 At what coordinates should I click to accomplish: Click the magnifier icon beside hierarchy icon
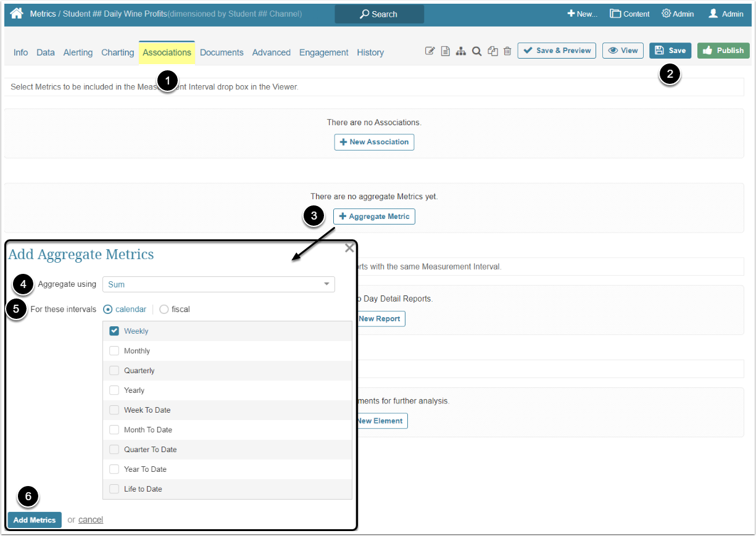pos(476,51)
